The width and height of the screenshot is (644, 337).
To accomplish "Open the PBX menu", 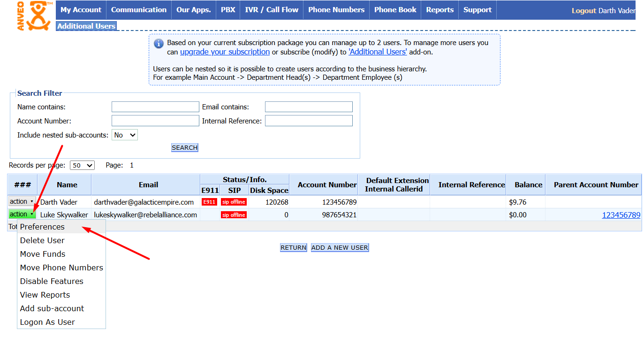I will click(228, 10).
